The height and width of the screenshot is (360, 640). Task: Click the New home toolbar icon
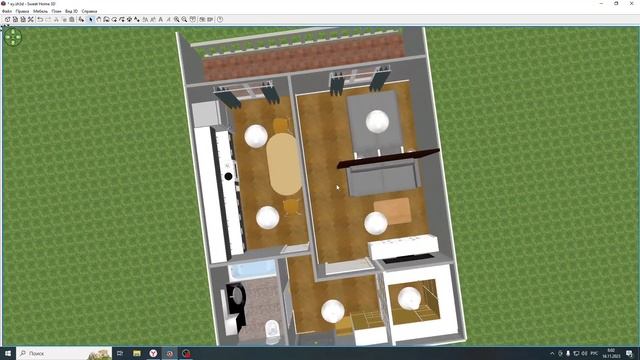(7, 19)
